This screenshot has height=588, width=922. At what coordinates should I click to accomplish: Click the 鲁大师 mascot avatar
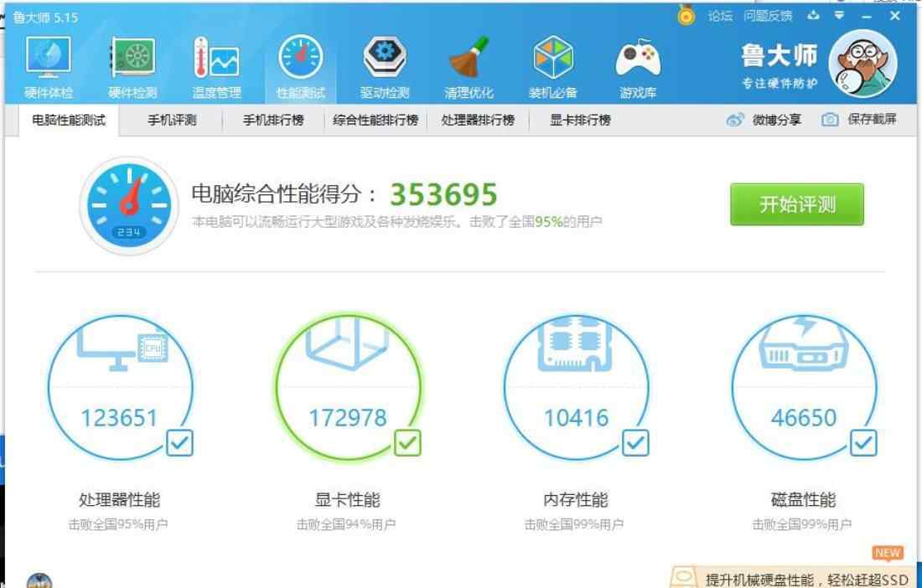(x=862, y=64)
